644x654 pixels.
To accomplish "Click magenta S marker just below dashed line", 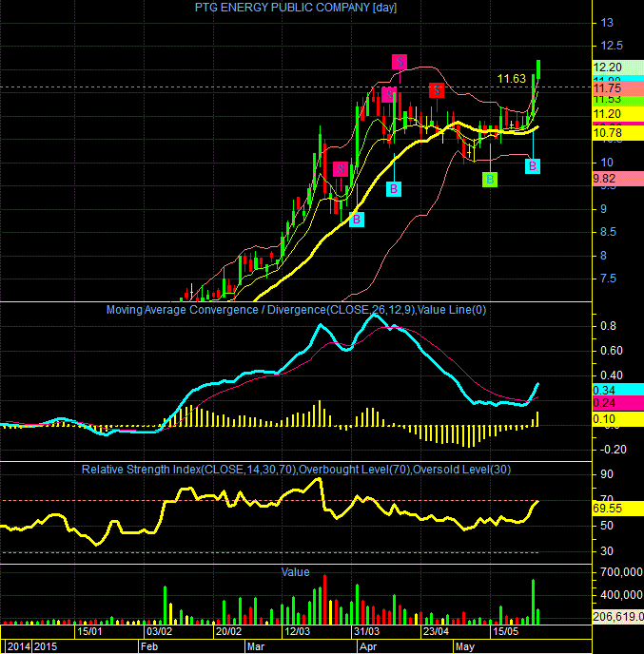I will tap(388, 94).
